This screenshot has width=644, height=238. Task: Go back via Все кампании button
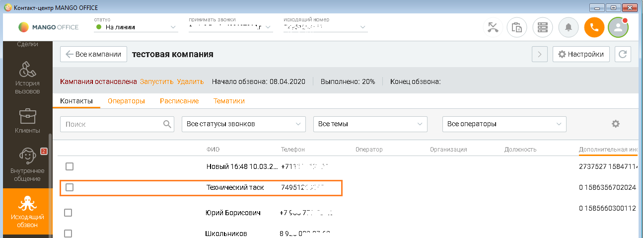(x=93, y=54)
